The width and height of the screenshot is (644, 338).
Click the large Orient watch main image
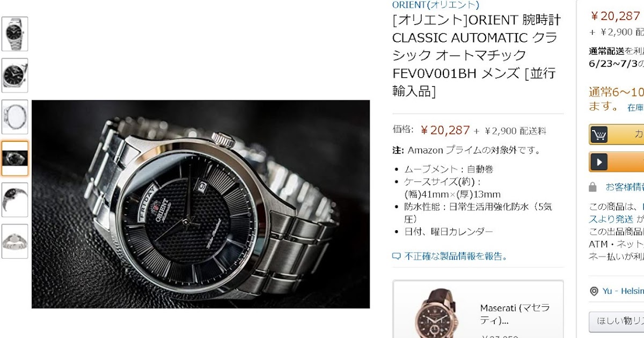click(x=201, y=204)
